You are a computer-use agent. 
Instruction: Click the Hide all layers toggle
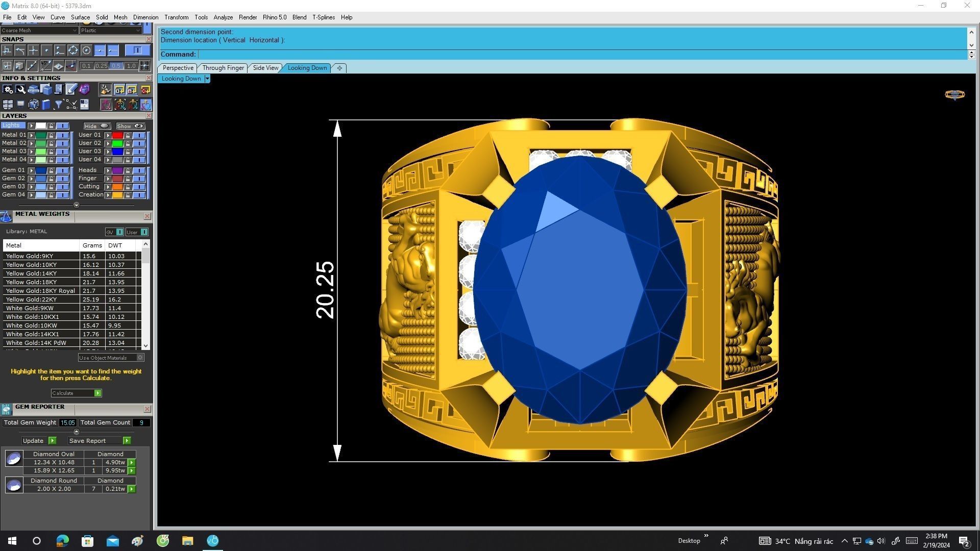click(x=97, y=126)
